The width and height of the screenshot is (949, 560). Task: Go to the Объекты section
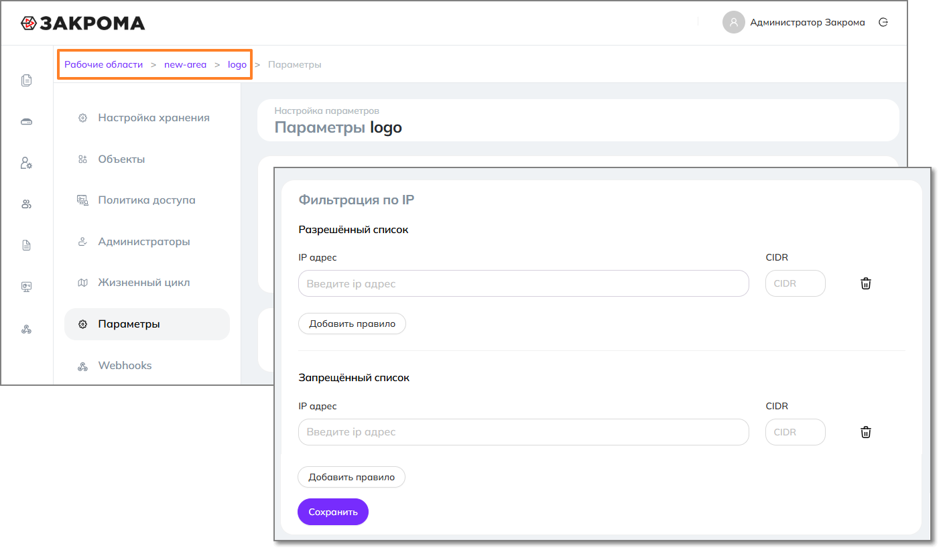pyautogui.click(x=121, y=159)
